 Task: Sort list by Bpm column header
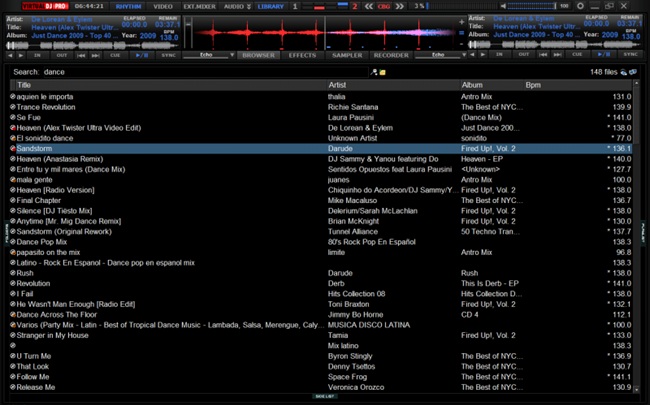tap(578, 85)
